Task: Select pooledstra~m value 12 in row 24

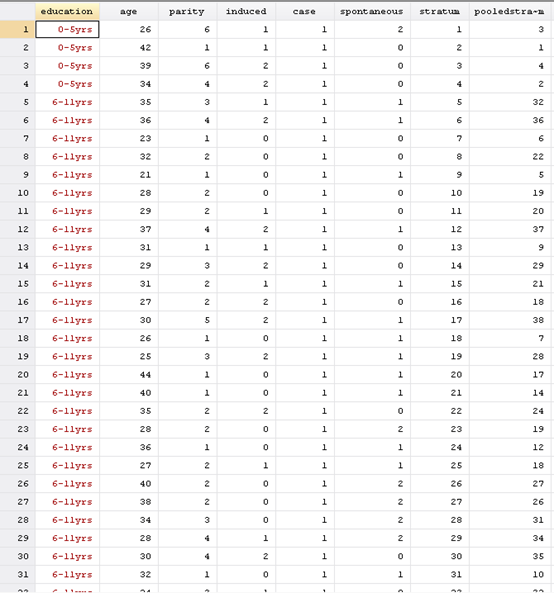Action: coord(510,447)
